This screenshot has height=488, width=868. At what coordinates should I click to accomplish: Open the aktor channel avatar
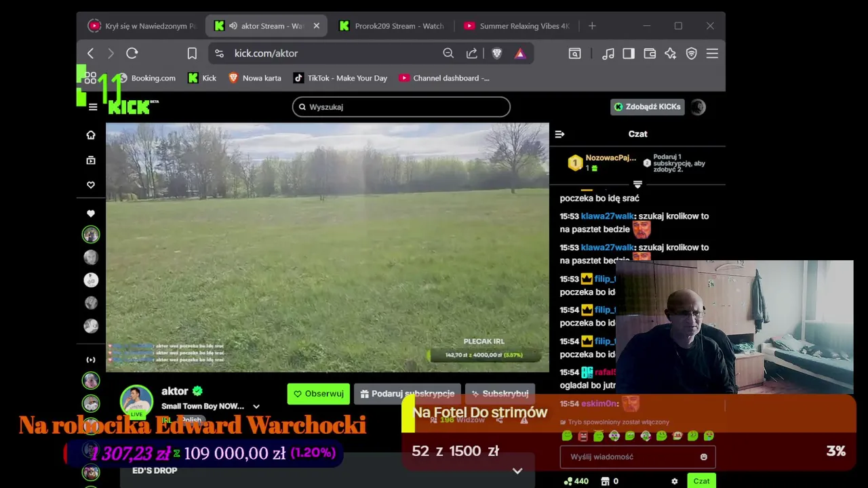click(x=136, y=401)
